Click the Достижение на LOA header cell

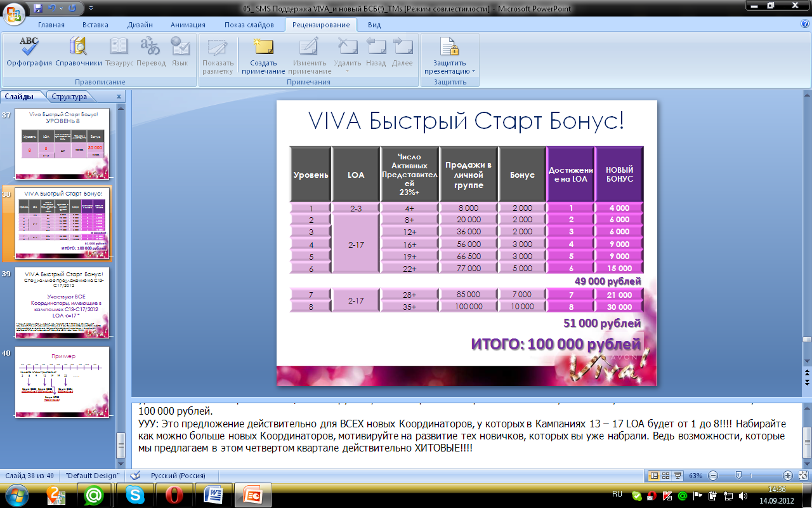click(x=570, y=175)
